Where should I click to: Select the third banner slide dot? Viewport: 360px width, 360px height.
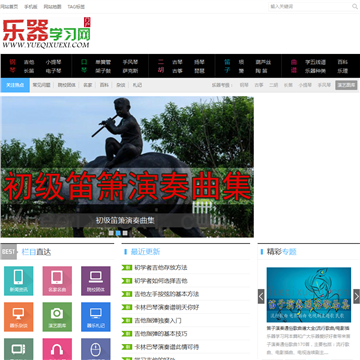click(125, 233)
